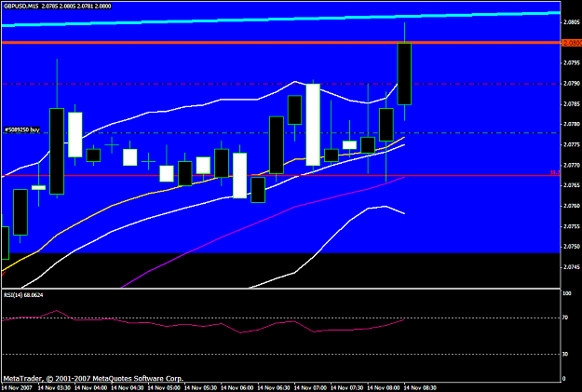
Task: Click the latest candle at 08:30
Action: pos(404,74)
